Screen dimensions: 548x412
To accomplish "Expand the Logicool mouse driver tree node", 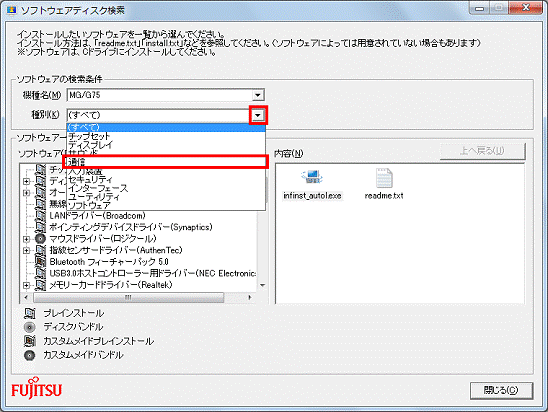I will (27, 239).
